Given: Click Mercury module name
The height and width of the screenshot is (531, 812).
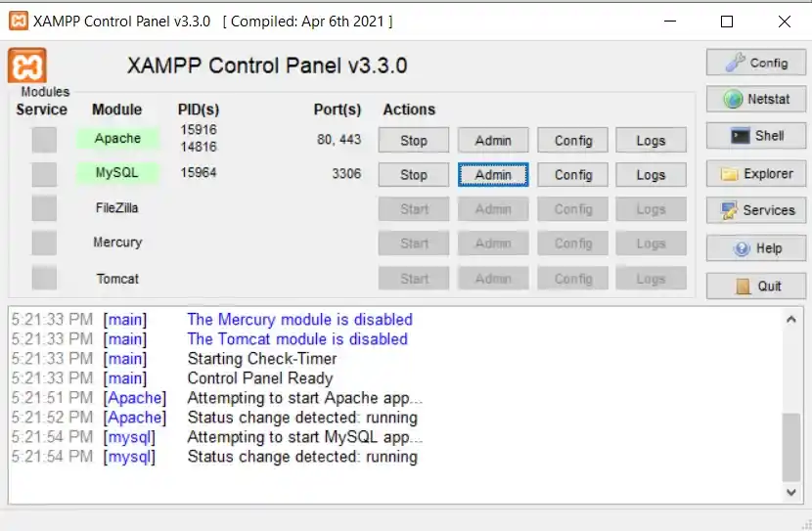Looking at the screenshot, I should pos(117,243).
